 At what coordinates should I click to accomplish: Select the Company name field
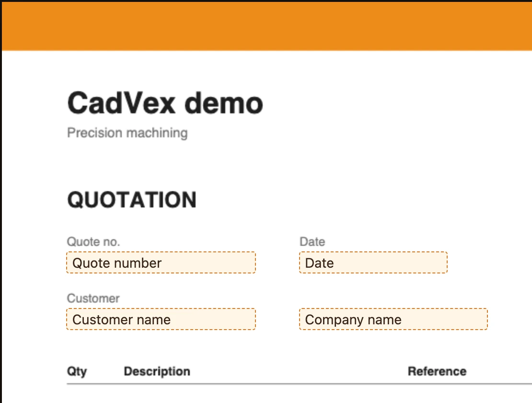click(x=393, y=319)
